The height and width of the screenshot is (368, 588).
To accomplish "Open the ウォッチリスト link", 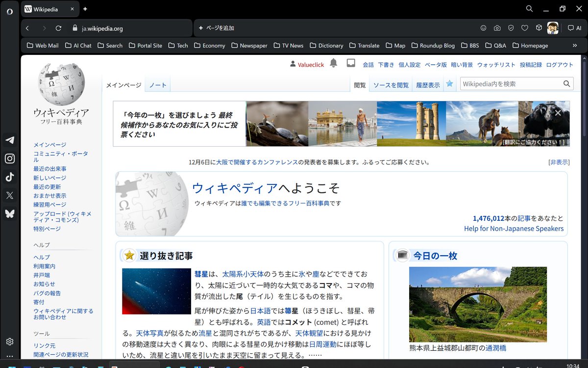I will 496,65.
